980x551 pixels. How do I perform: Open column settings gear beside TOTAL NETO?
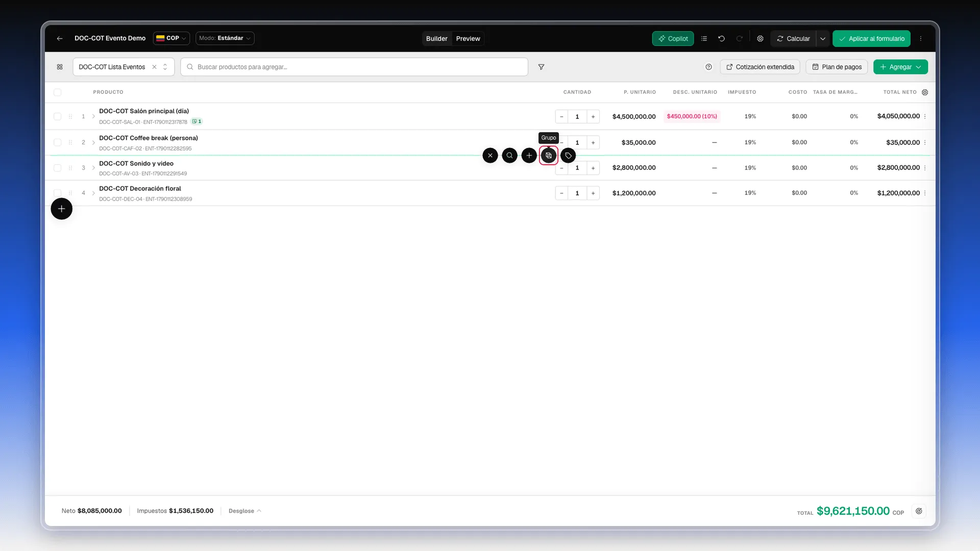pyautogui.click(x=925, y=92)
